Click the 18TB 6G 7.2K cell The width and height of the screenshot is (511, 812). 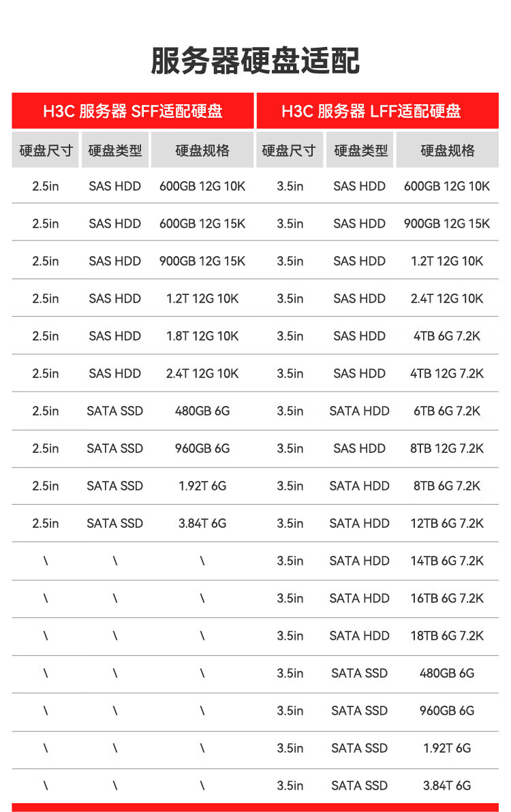(x=447, y=636)
